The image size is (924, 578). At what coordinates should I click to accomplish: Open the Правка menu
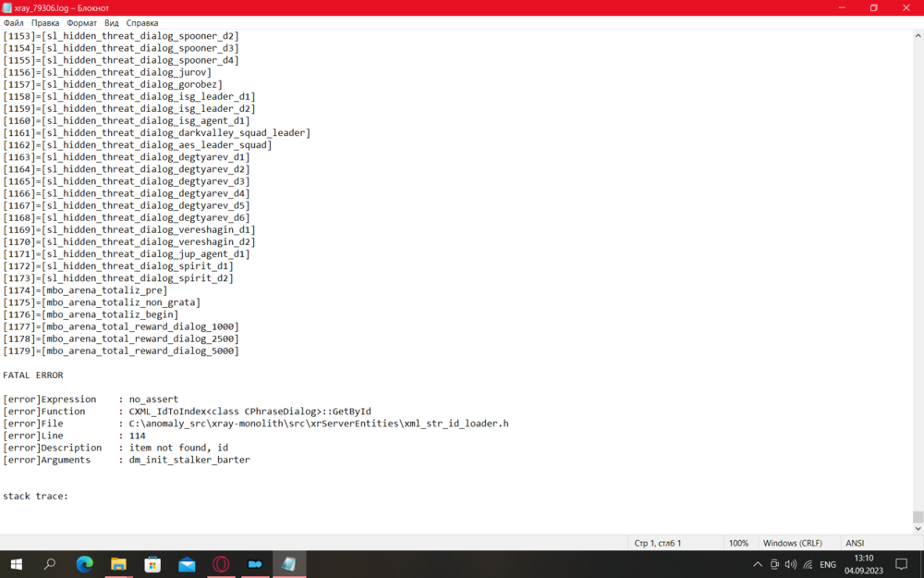[45, 23]
